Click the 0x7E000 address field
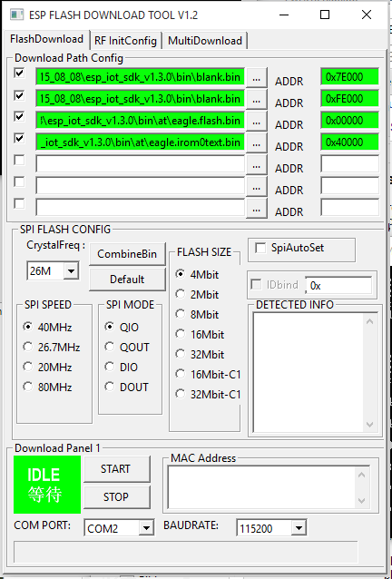The image size is (392, 579). pos(349,77)
